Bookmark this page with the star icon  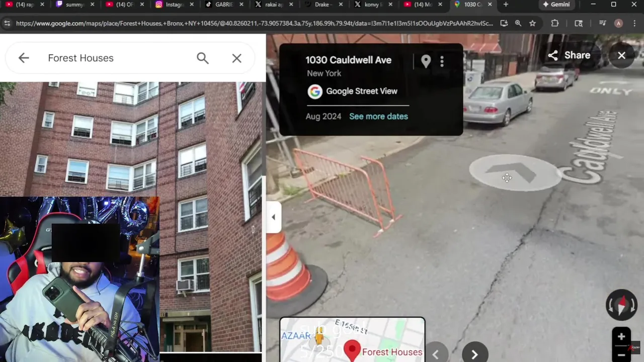pos(532,23)
